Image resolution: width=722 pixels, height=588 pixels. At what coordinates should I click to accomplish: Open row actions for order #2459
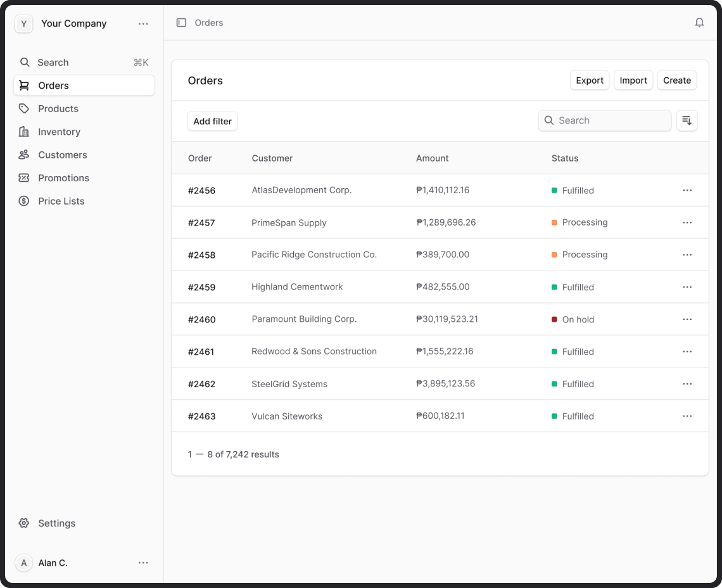(687, 287)
